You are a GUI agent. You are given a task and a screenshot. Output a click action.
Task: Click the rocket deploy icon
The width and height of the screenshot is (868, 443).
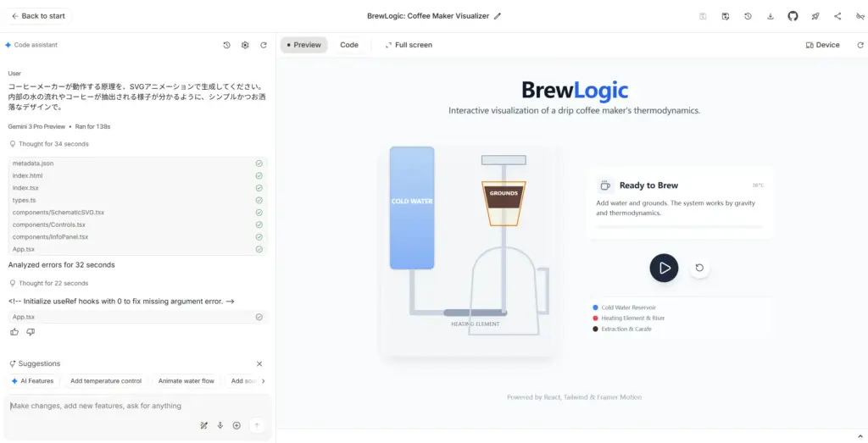pyautogui.click(x=815, y=16)
